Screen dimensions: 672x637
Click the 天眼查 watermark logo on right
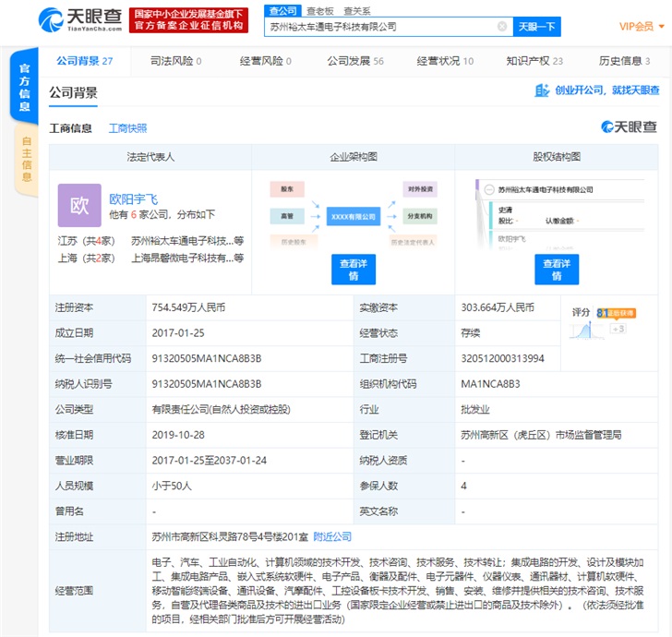629,127
